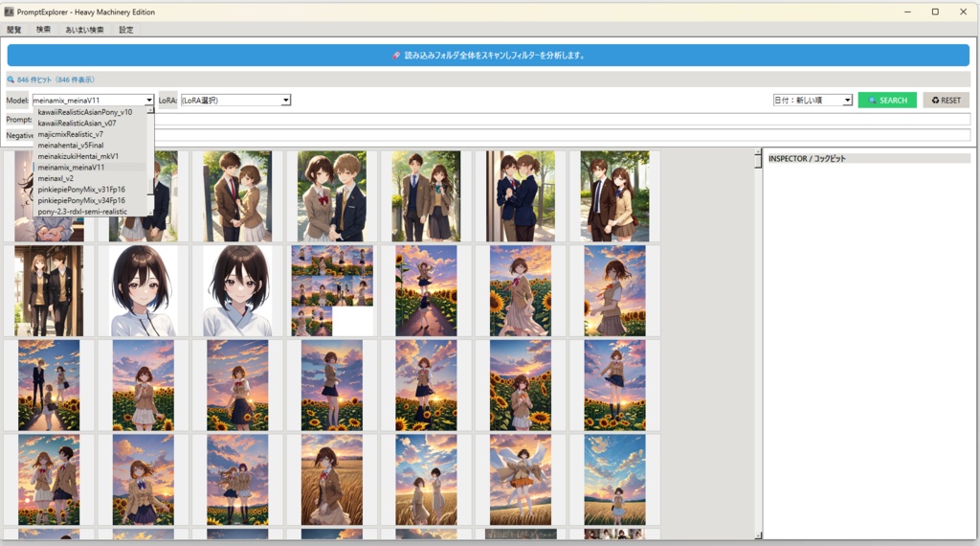This screenshot has height=546, width=980.
Task: Open the あいまい検索 tab
Action: click(x=84, y=30)
